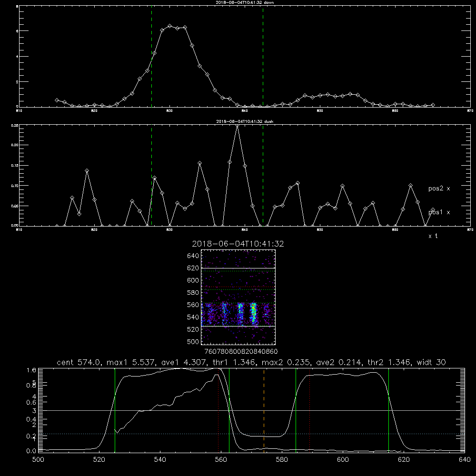Click the left green dashed line in dawn plot
This screenshot has width=476, height=476.
[151, 58]
